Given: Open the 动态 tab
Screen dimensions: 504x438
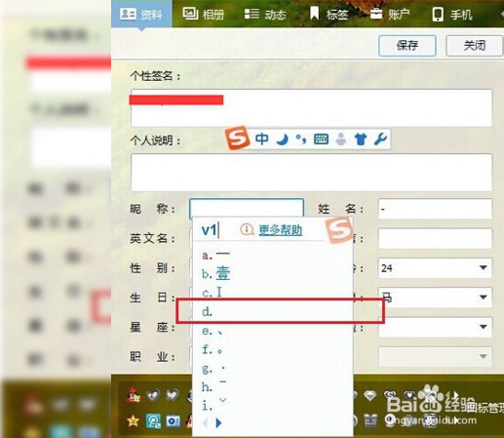Looking at the screenshot, I should 265,14.
